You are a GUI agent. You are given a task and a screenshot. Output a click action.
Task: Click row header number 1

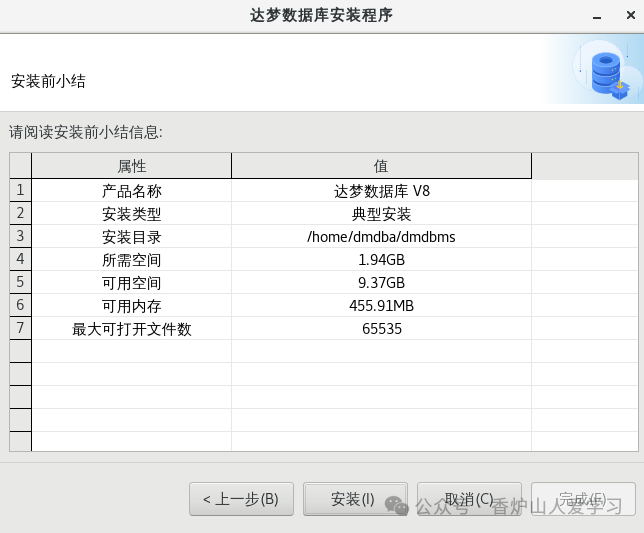[x=20, y=190]
